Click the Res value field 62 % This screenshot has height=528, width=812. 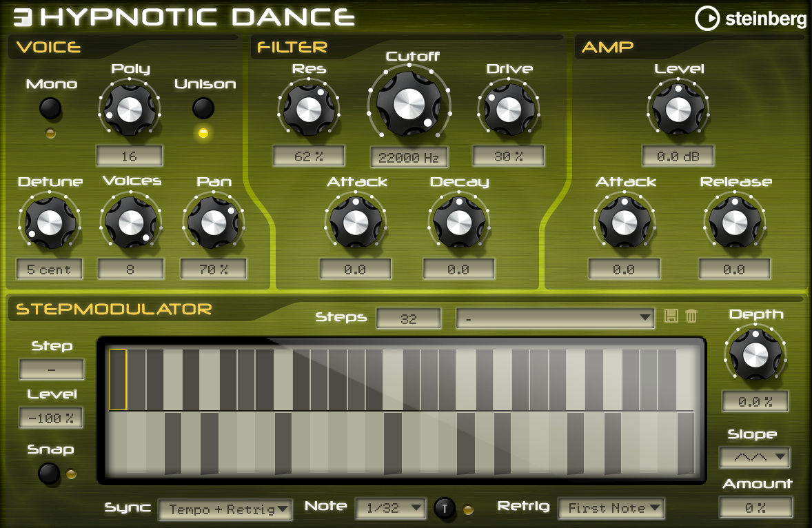[x=309, y=156]
